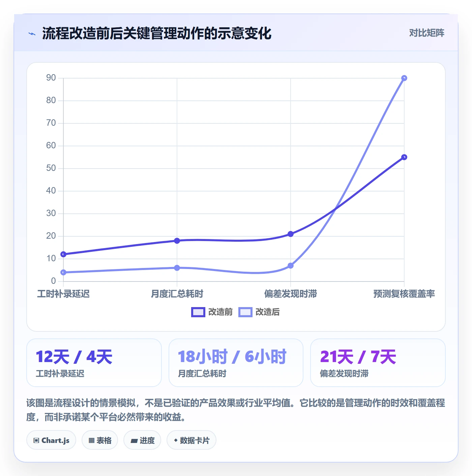Click the 改造后 data point at 预测复核覆盖率
The width and height of the screenshot is (472, 476).
404,78
